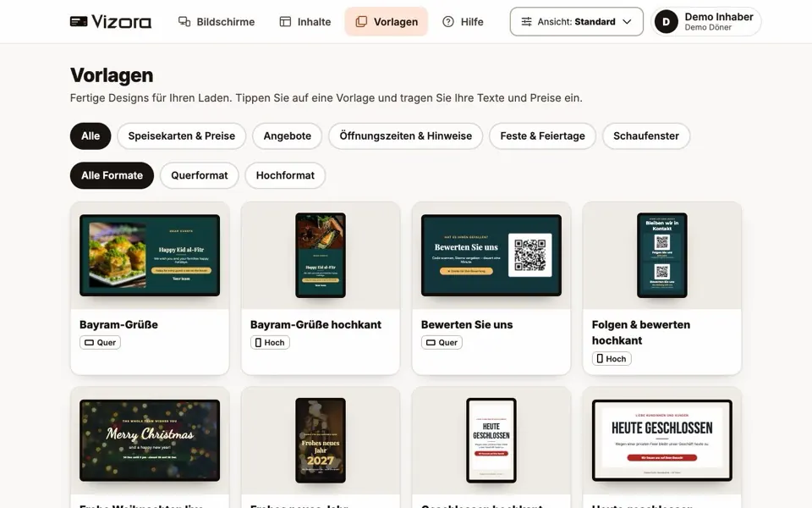Click the Hoch badge under Bayram-Grüße hochkant
The width and height of the screenshot is (812, 508).
click(x=270, y=343)
